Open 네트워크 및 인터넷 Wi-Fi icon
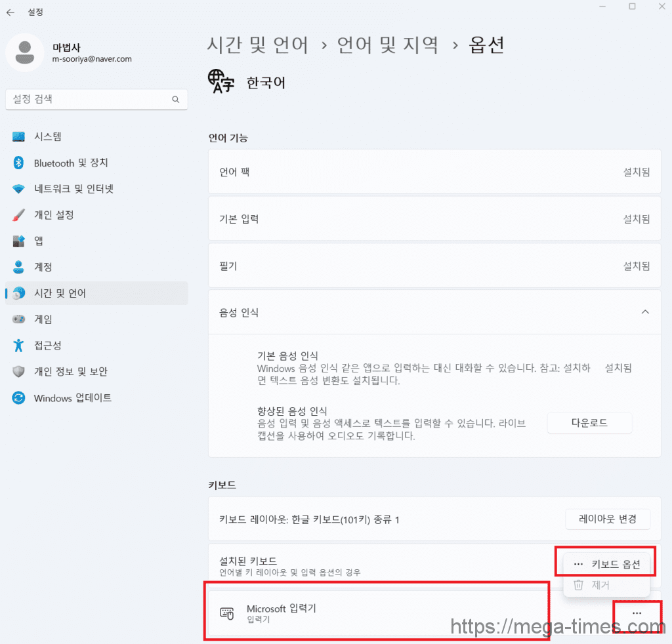This screenshot has width=672, height=644. click(19, 189)
